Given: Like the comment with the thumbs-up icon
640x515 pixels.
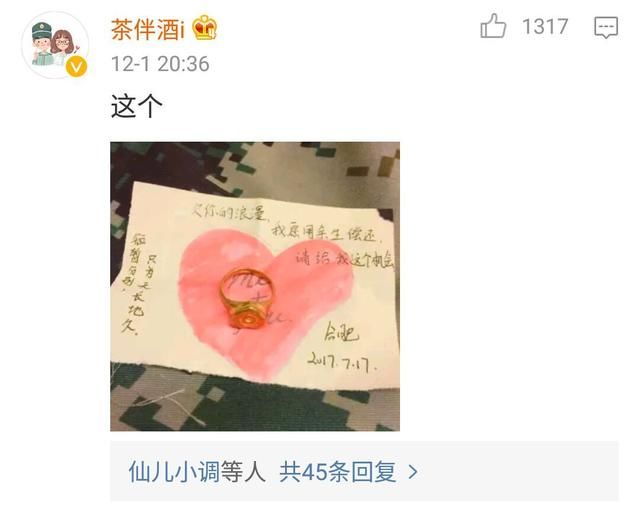Looking at the screenshot, I should [x=493, y=26].
